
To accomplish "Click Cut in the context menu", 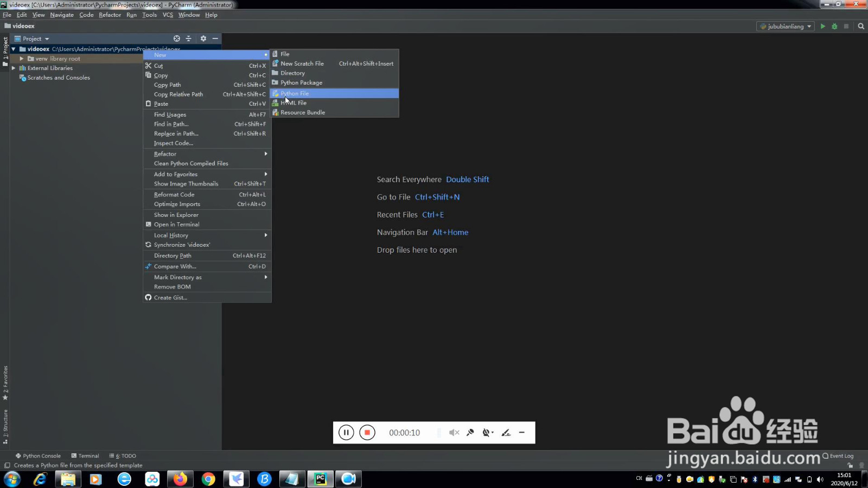I will (207, 66).
